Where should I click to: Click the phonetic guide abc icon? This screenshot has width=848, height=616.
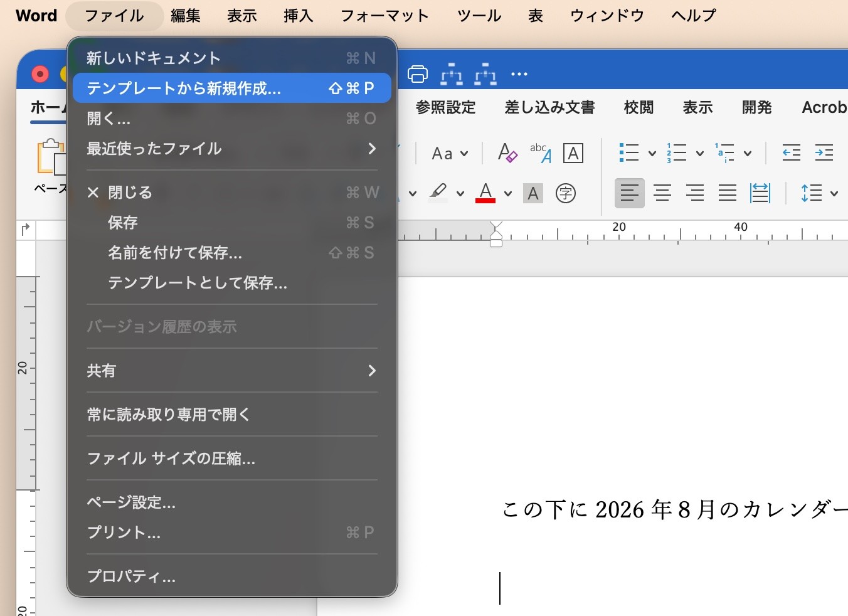(x=541, y=153)
